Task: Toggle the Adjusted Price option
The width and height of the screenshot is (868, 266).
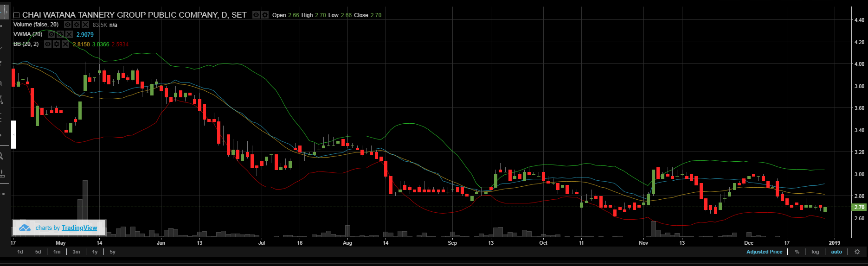Action: [764, 252]
